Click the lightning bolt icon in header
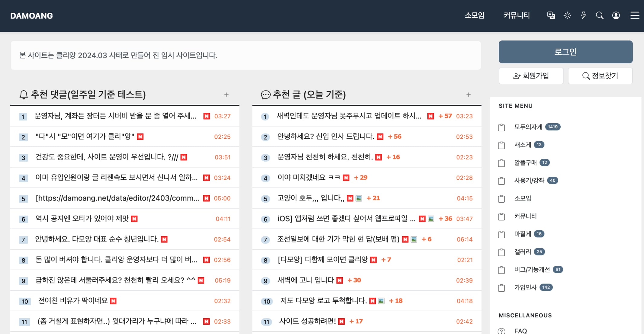Screen dimensions: 644x334 584,15
